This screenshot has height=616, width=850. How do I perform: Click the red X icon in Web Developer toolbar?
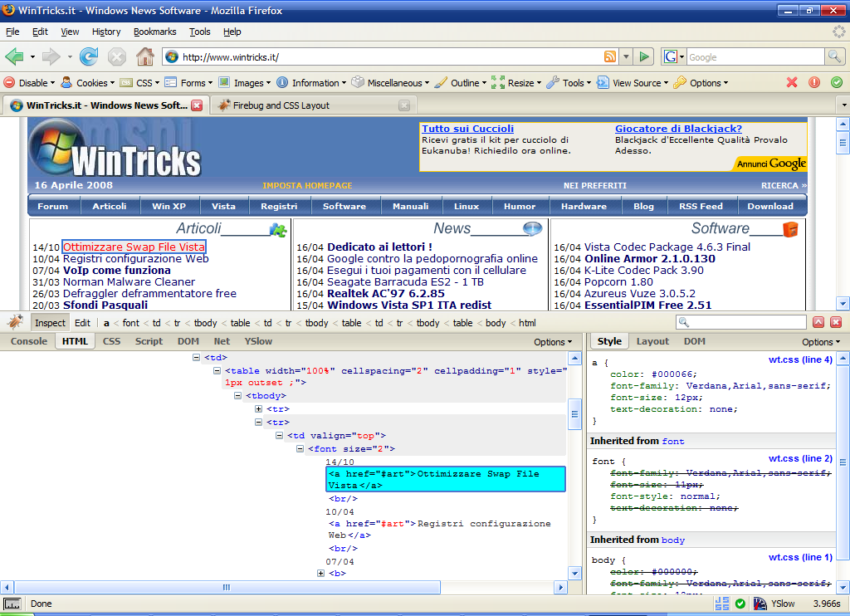click(x=792, y=82)
